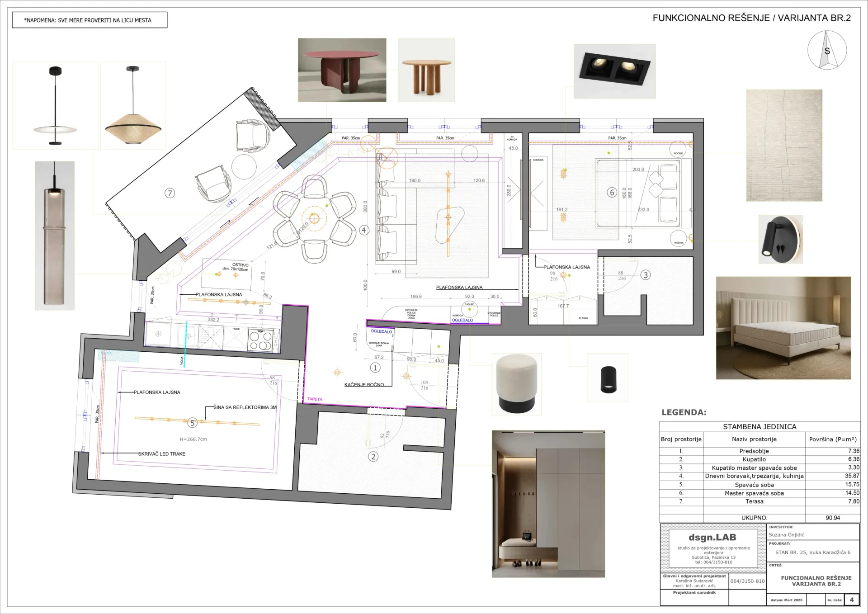The width and height of the screenshot is (868, 614).
Task: Select room marker 4 in the living area
Action: pos(364,230)
